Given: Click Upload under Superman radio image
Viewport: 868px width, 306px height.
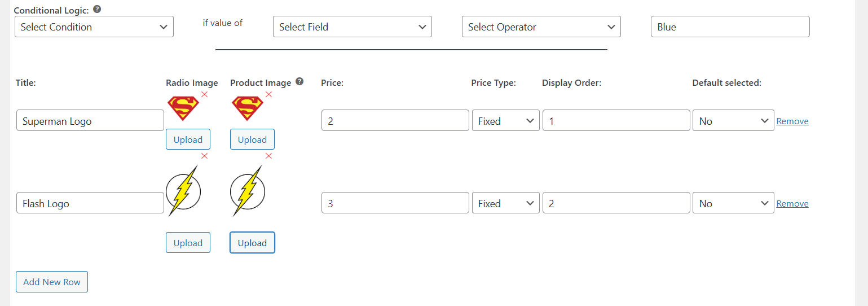Looking at the screenshot, I should point(188,139).
